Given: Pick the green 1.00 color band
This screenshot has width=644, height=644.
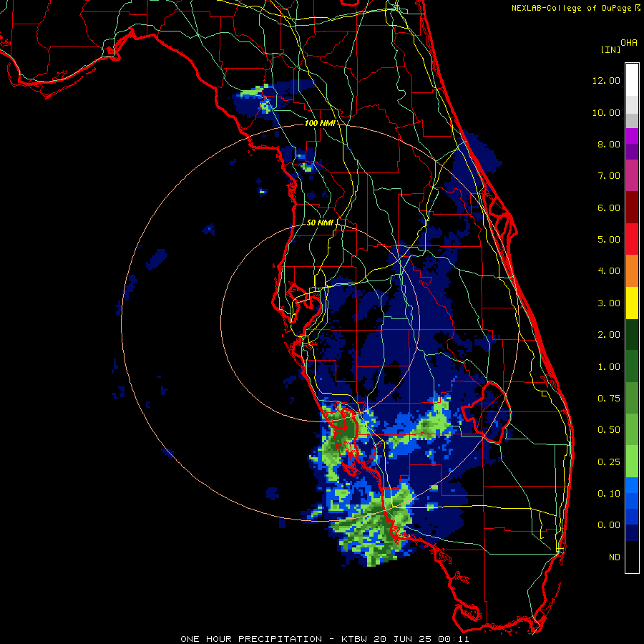Looking at the screenshot, I should pyautogui.click(x=632, y=366).
